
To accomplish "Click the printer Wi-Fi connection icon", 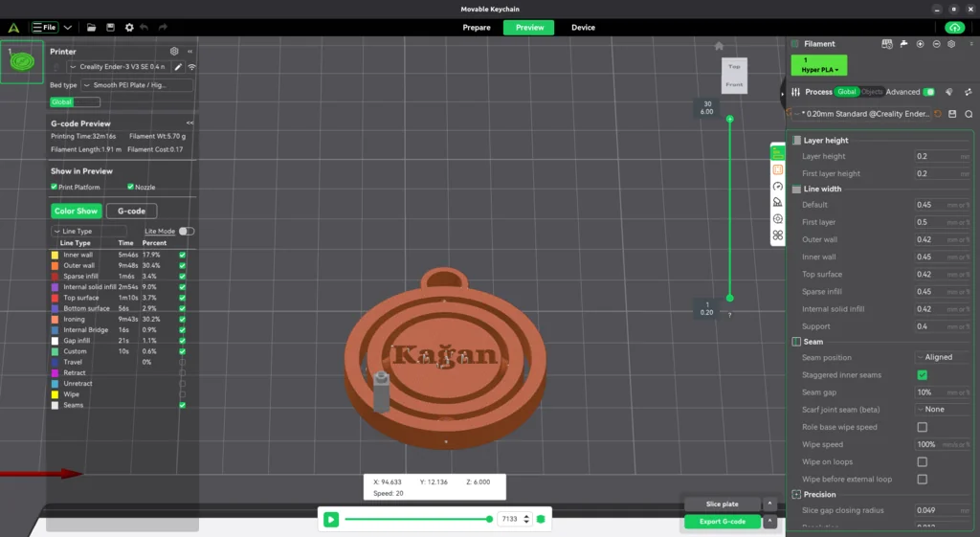I will 191,67.
